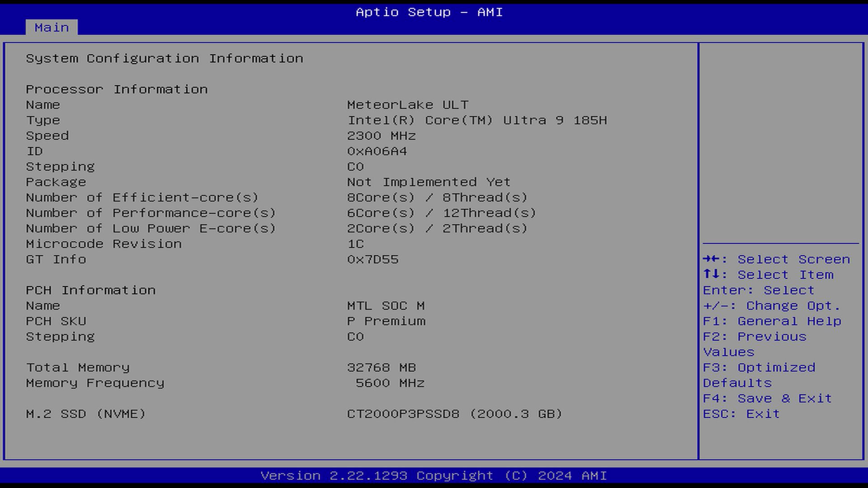Select the 8Core(s) / 8Thread(s) value
Image resolution: width=868 pixels, height=488 pixels.
pyautogui.click(x=437, y=198)
